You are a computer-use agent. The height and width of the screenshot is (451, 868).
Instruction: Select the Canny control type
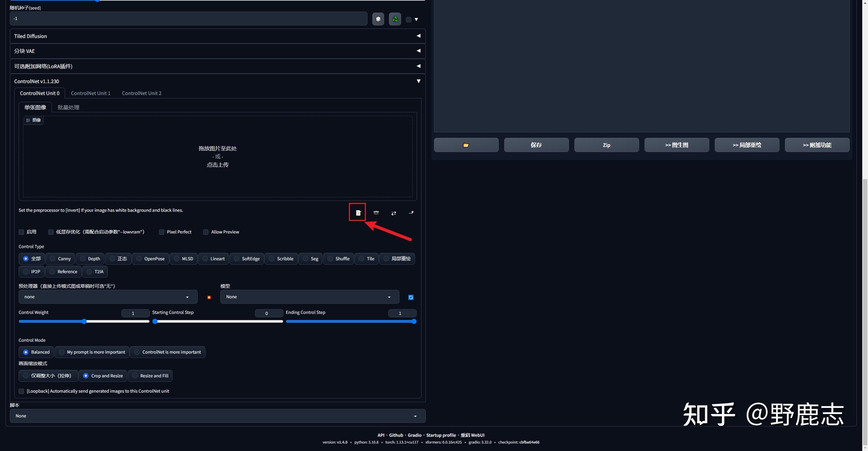pyautogui.click(x=60, y=259)
